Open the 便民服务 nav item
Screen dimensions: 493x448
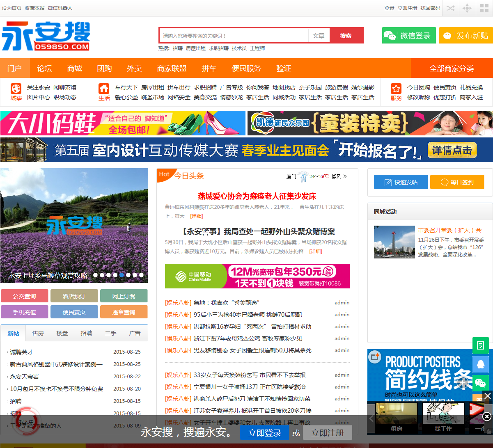246,68
